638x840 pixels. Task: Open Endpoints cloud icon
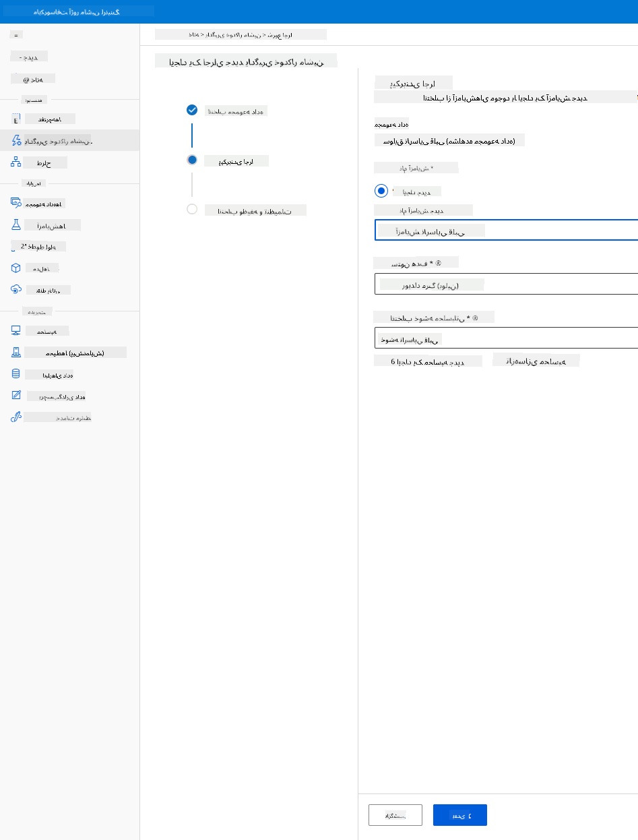(x=17, y=289)
